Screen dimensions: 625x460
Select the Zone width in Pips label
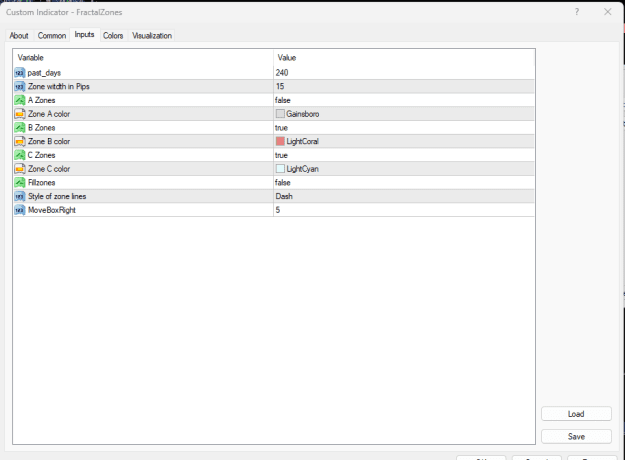click(59, 86)
